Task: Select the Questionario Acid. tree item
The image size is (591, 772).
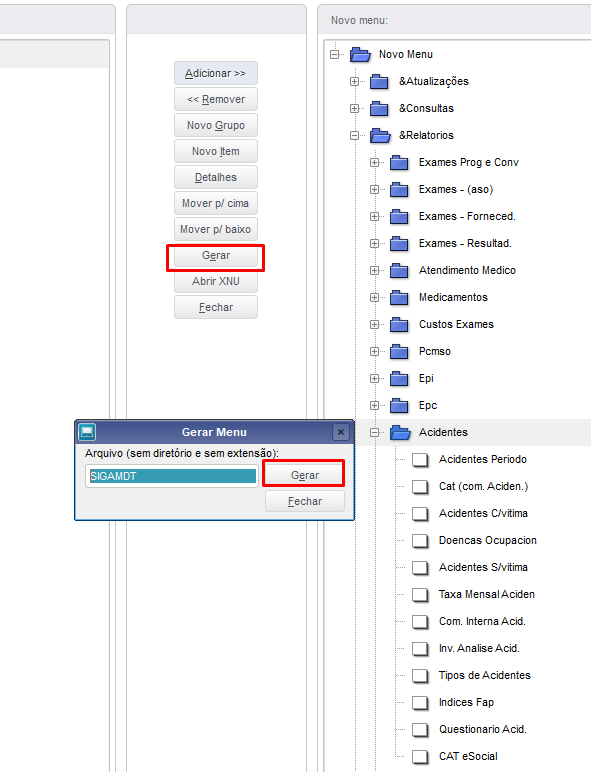Action: [483, 729]
